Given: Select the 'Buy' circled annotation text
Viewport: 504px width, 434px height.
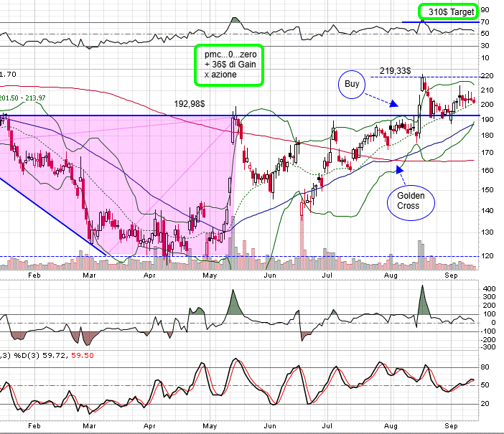Looking at the screenshot, I should [352, 84].
